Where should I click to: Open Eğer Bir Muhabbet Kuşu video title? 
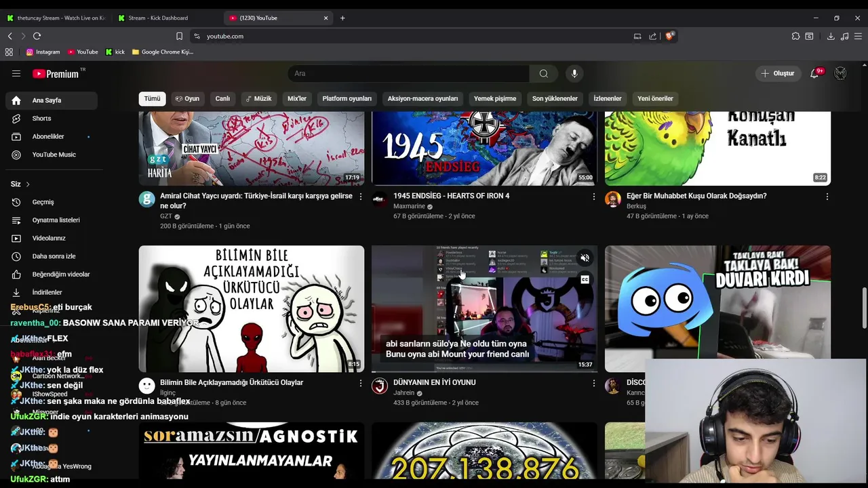pyautogui.click(x=696, y=196)
